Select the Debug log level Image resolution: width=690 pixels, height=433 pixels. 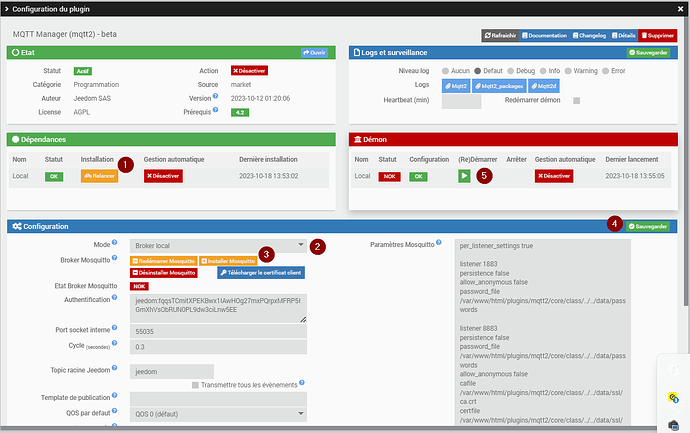(x=510, y=71)
